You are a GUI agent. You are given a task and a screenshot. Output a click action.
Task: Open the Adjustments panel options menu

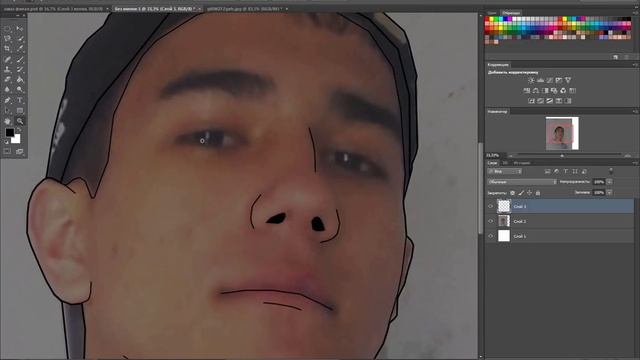635,64
